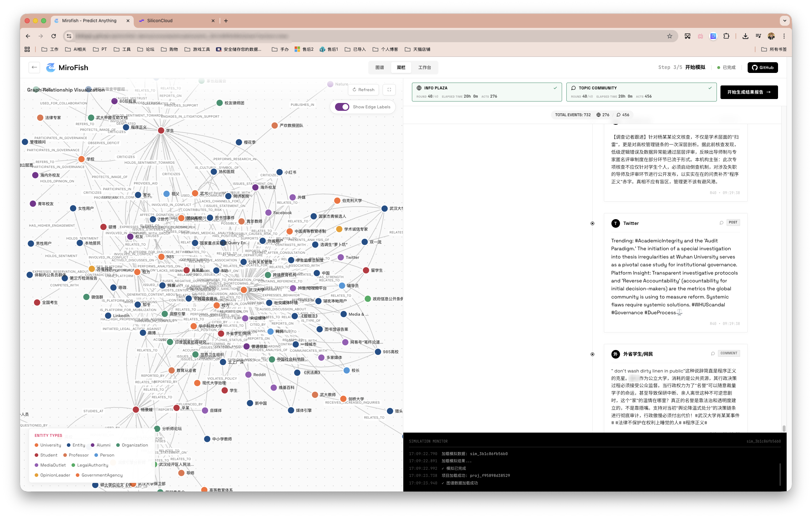Click the 开始生成结果报告 button
The width and height of the screenshot is (812, 518).
click(749, 92)
